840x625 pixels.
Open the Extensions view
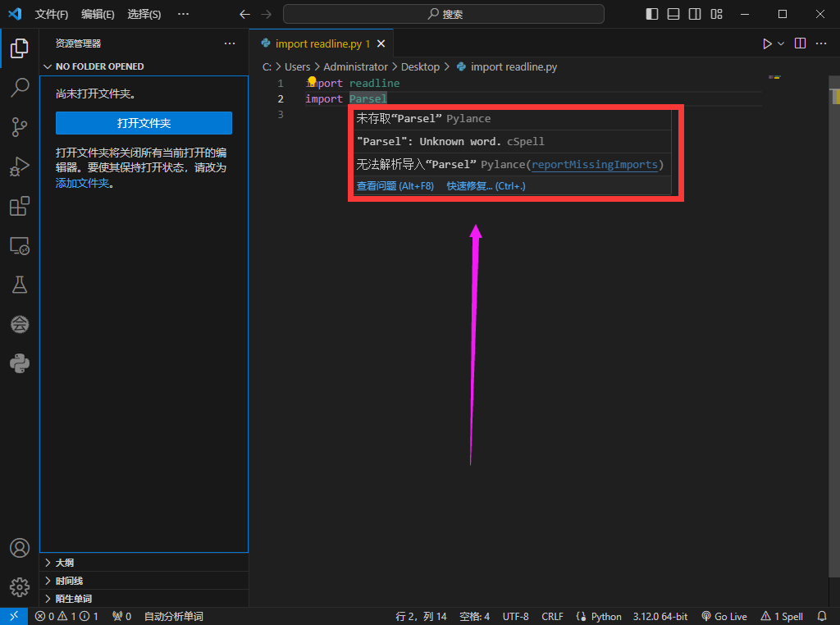(x=20, y=206)
